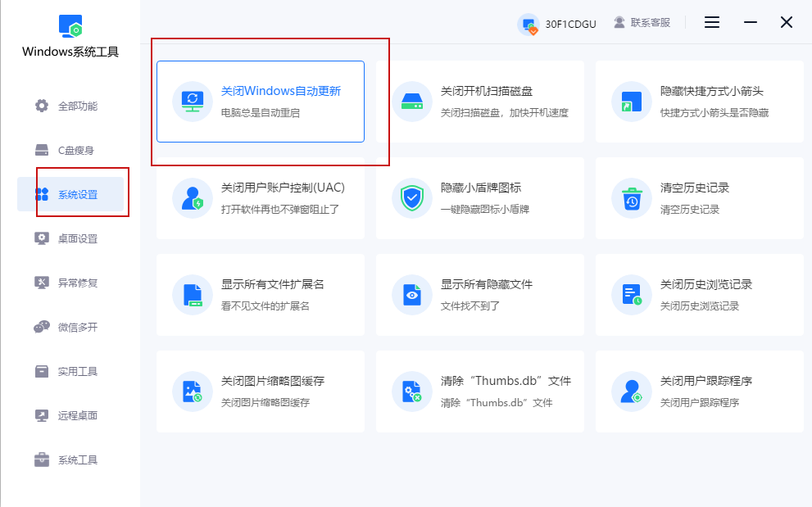
Task: Open 隐藏快捷方式小箭头 title text
Action: [711, 91]
